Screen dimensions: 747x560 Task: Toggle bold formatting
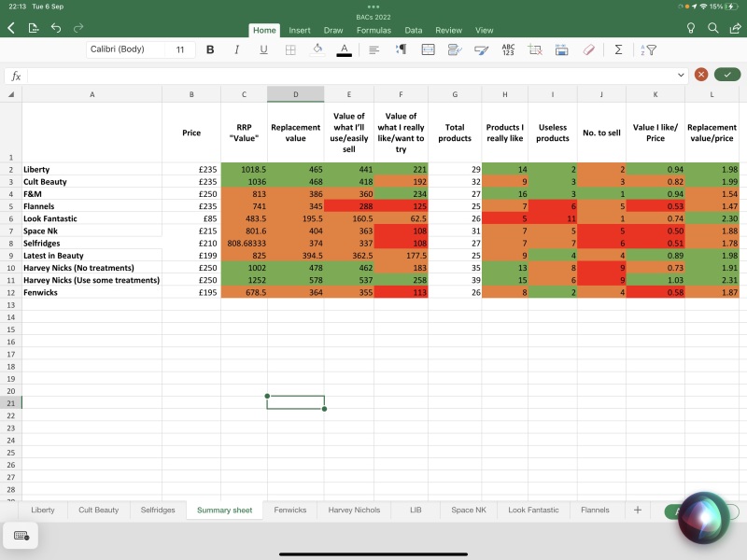coord(210,49)
